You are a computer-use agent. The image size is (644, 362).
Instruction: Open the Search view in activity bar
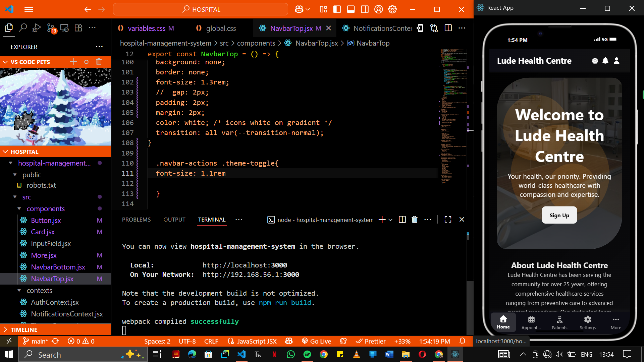[23, 28]
